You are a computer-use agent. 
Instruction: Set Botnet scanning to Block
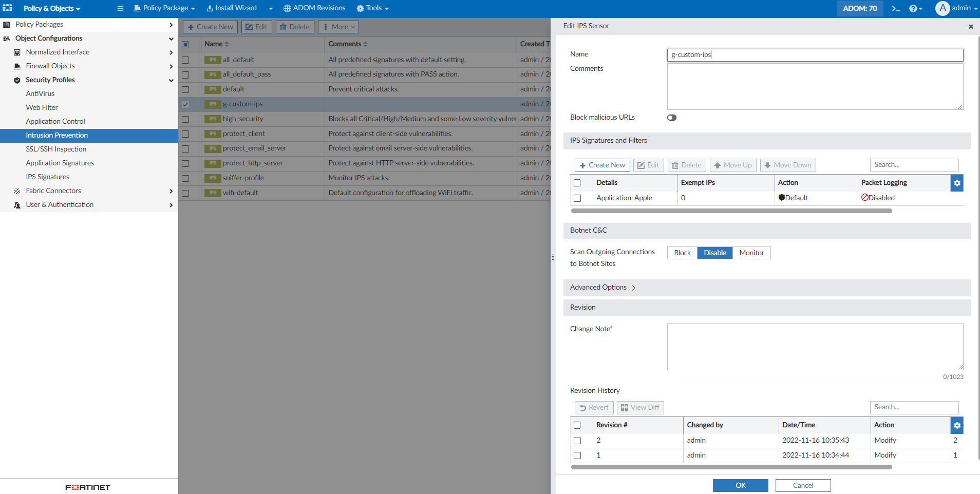pyautogui.click(x=682, y=253)
